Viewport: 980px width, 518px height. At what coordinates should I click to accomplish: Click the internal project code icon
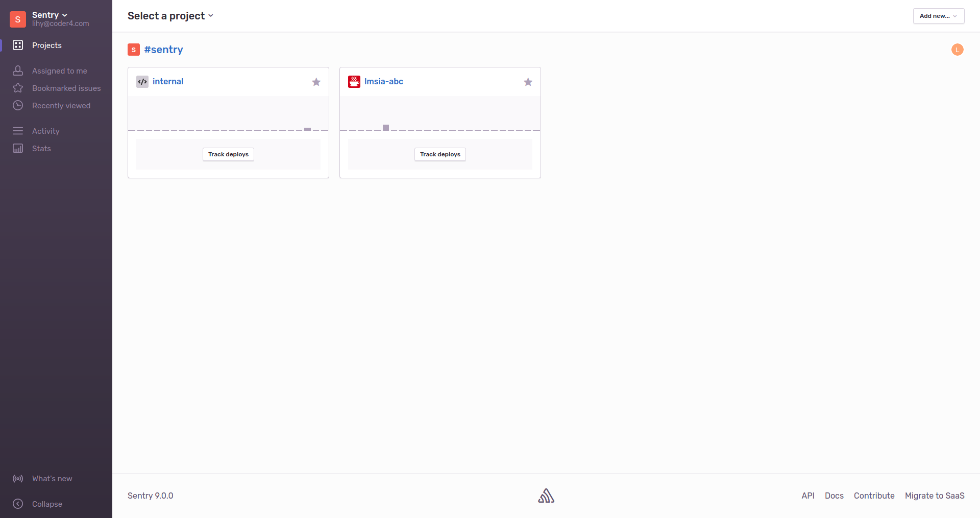(142, 82)
